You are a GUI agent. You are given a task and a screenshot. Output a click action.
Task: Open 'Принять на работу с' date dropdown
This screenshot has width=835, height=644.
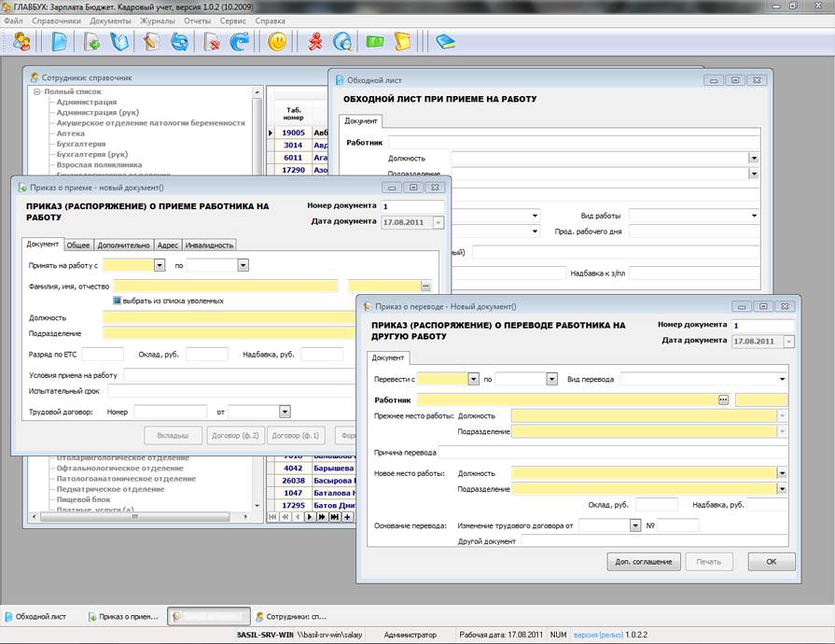coord(160,266)
